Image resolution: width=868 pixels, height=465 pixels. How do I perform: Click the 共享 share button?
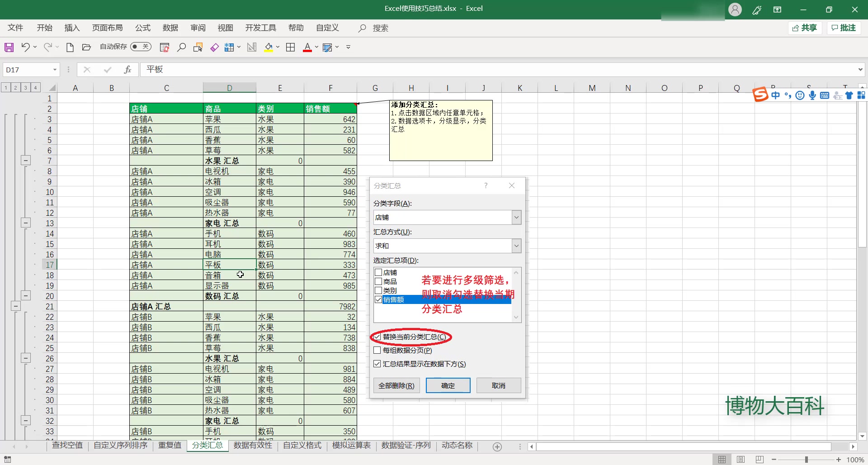805,28
